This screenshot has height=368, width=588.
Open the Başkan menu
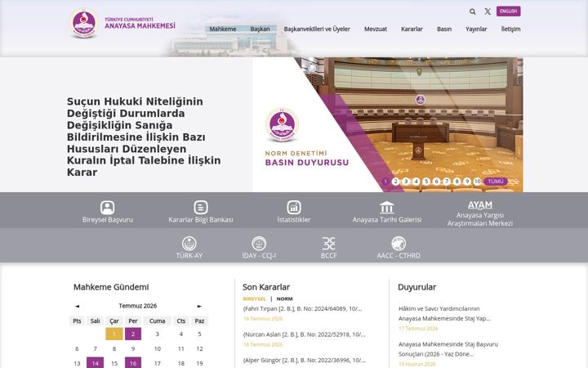point(260,29)
